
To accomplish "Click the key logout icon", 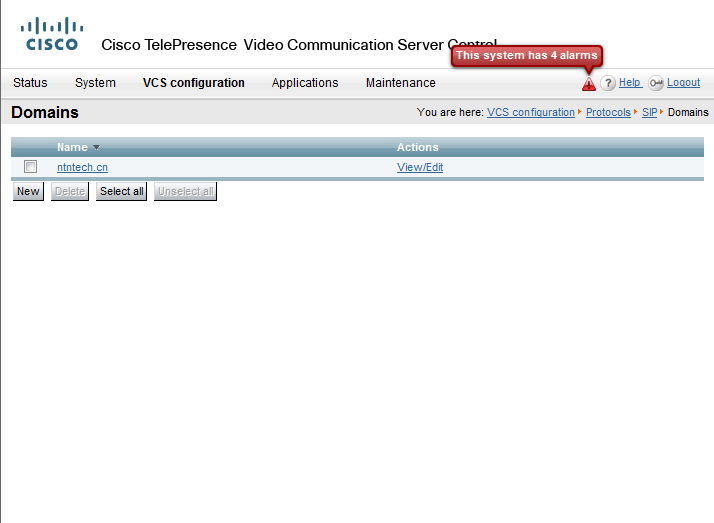I will 656,83.
